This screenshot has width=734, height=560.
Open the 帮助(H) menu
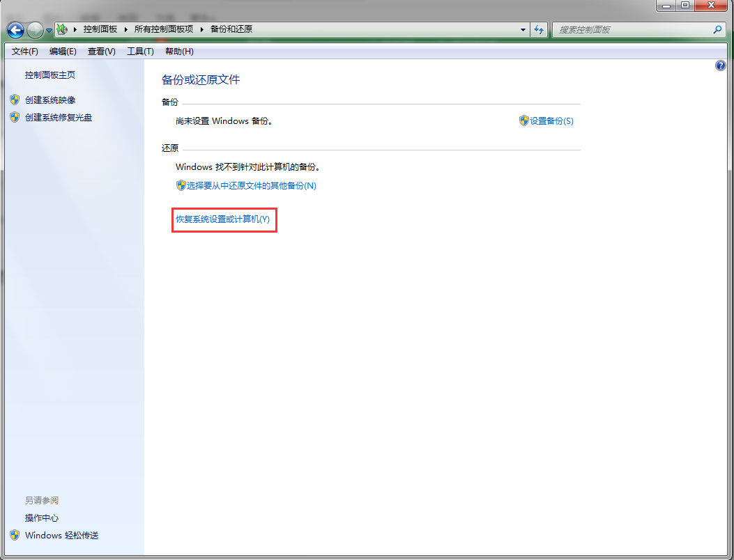click(x=179, y=52)
